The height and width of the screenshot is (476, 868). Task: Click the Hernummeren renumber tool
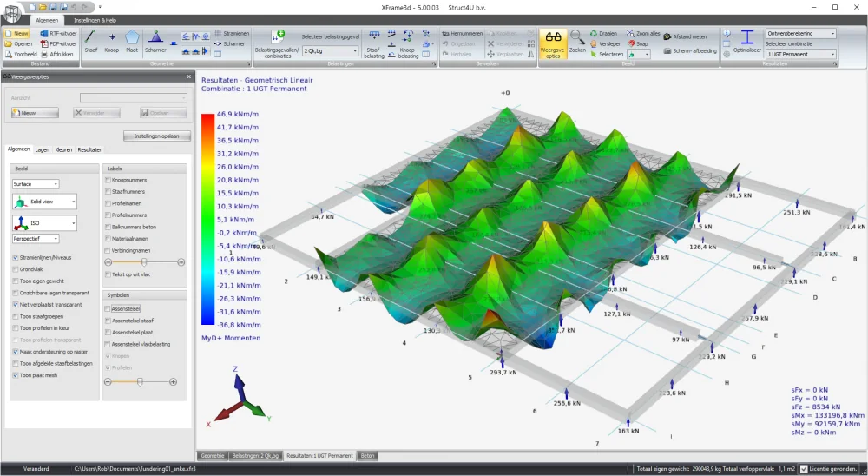point(463,34)
